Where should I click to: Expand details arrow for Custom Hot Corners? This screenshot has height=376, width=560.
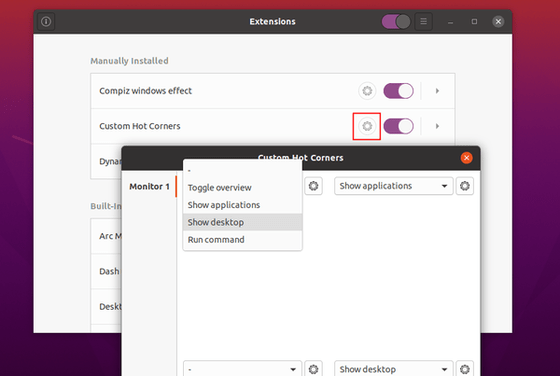click(437, 126)
